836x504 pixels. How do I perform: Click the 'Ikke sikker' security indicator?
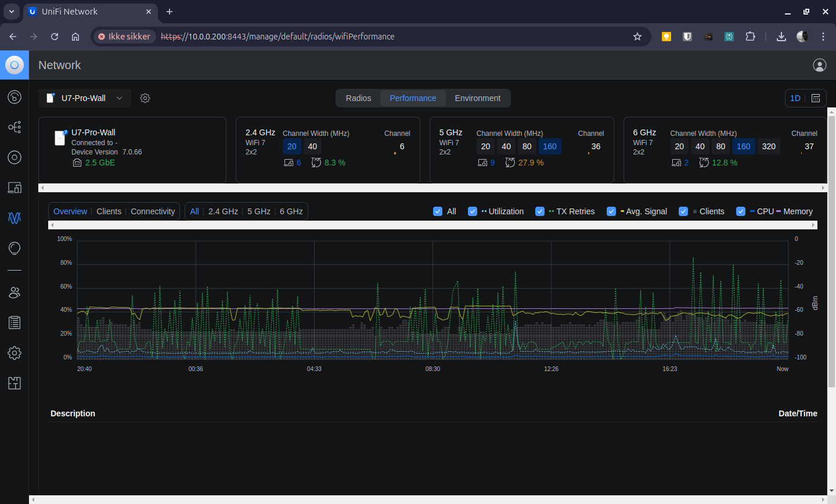pos(124,37)
